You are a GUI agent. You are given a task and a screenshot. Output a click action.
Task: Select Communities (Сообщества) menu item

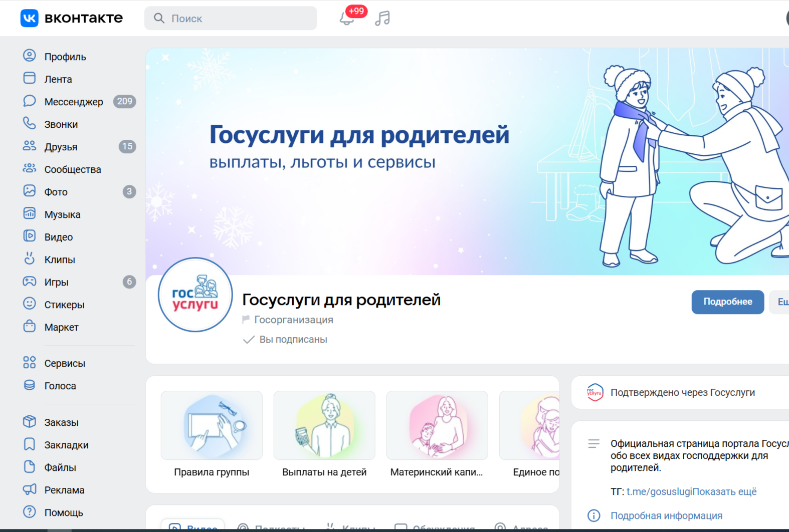click(72, 169)
